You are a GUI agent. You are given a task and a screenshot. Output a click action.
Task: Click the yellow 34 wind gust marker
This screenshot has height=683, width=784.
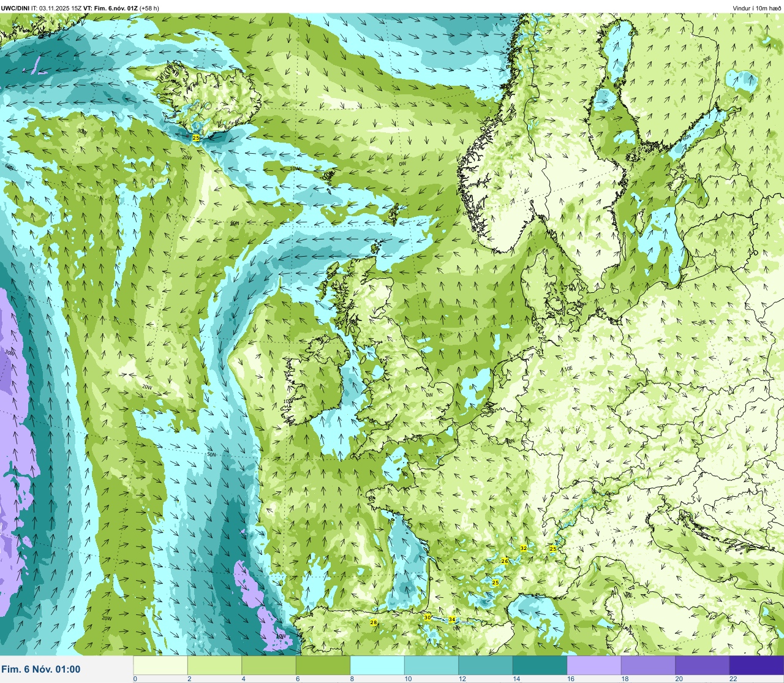point(451,620)
